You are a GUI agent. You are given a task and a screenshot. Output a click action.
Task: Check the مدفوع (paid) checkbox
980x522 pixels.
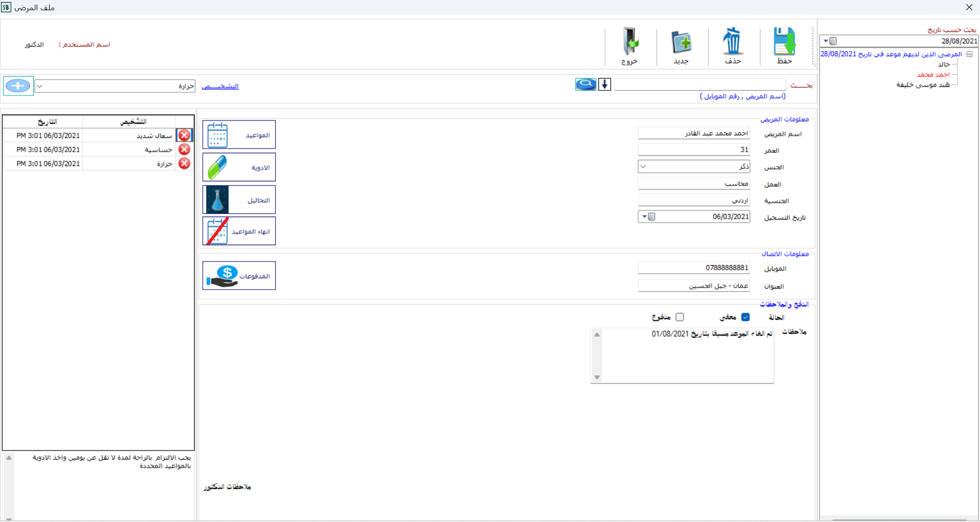click(680, 317)
